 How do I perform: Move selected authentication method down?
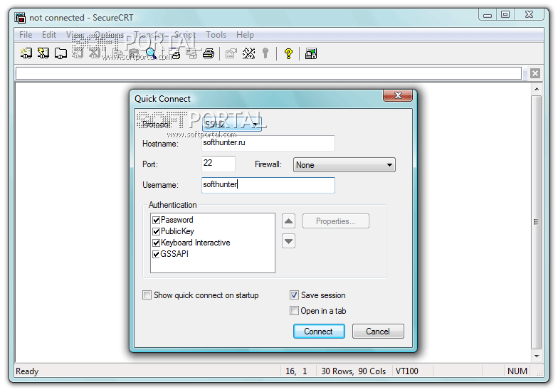coord(289,241)
